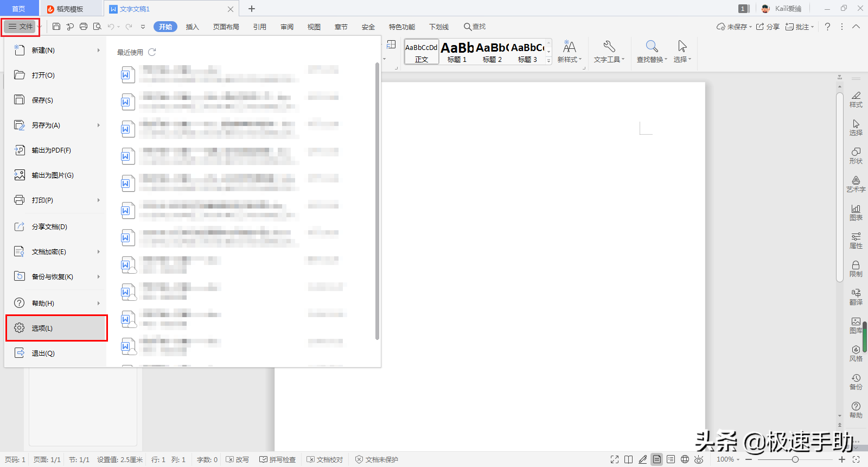The width and height of the screenshot is (868, 467).
Task: Select 文档加密(E) menu entry
Action: point(55,251)
